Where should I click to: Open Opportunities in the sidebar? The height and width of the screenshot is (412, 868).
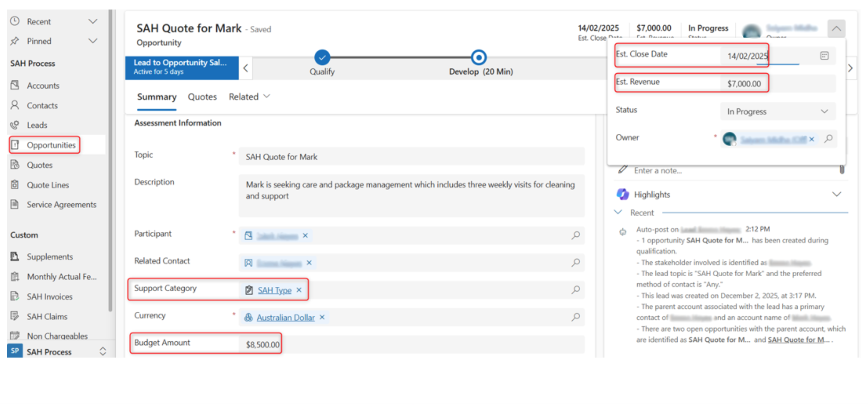point(51,145)
